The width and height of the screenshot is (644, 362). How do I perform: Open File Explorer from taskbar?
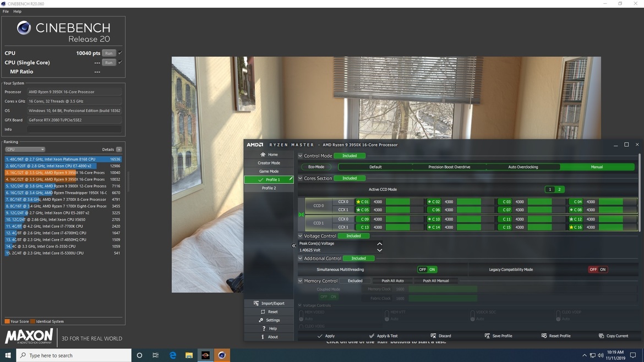(x=189, y=355)
